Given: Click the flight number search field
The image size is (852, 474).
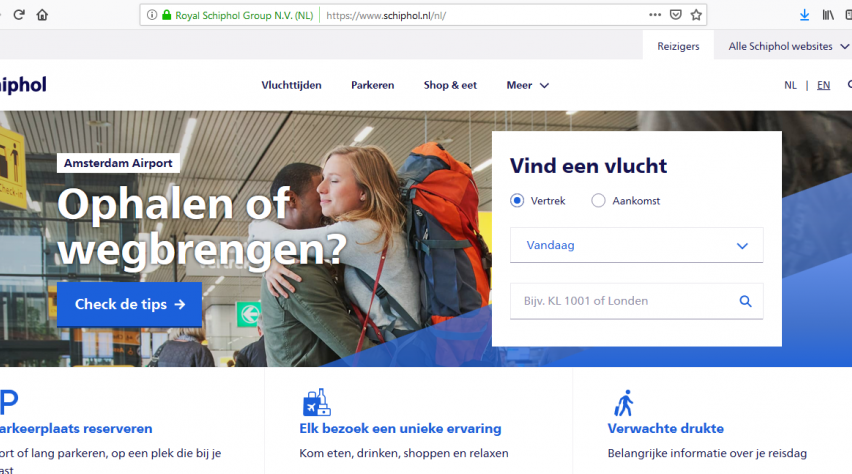Looking at the screenshot, I should click(x=622, y=301).
